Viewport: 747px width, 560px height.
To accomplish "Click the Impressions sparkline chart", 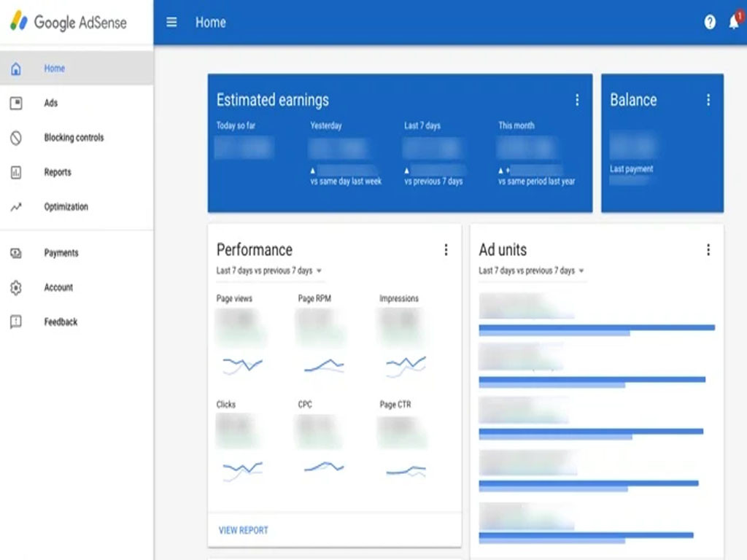I will tap(406, 366).
